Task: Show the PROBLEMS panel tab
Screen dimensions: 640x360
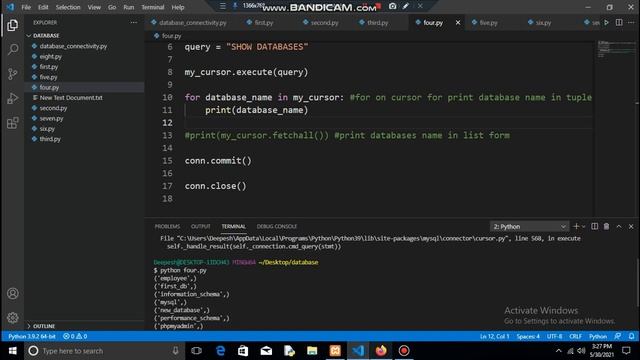Action: tap(167, 226)
